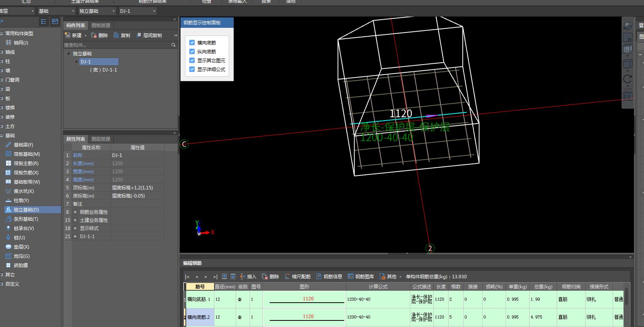Viewport: 644px width, 327px height.
Task: Go to next rebar row
Action: (206, 277)
